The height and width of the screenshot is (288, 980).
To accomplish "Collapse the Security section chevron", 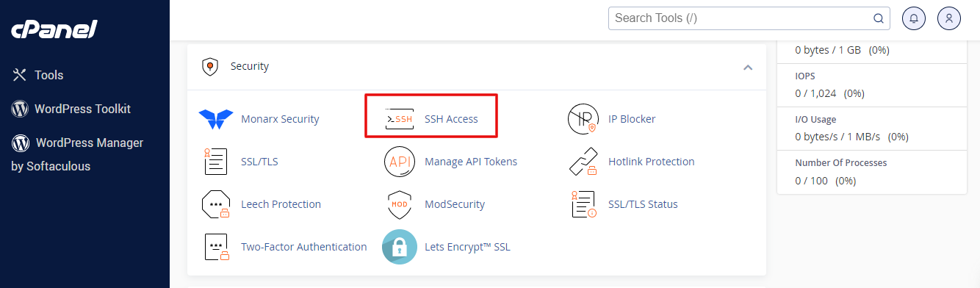I will pyautogui.click(x=748, y=67).
